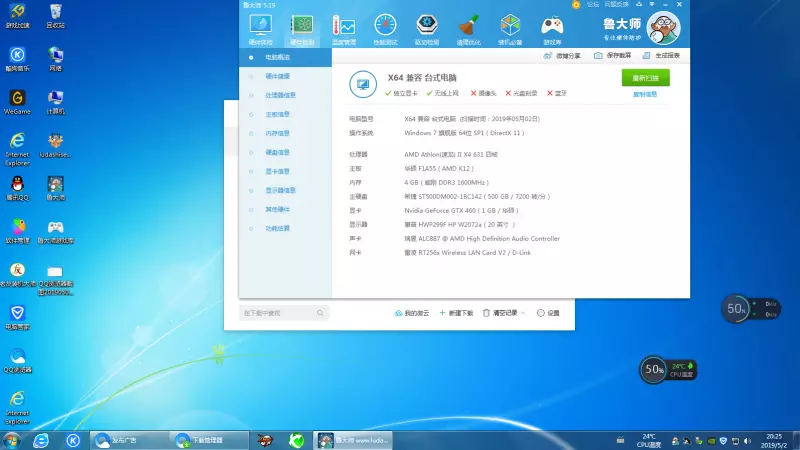The width and height of the screenshot is (800, 450).
Task: Open the title bar dropdown menu arrow
Action: click(652, 5)
